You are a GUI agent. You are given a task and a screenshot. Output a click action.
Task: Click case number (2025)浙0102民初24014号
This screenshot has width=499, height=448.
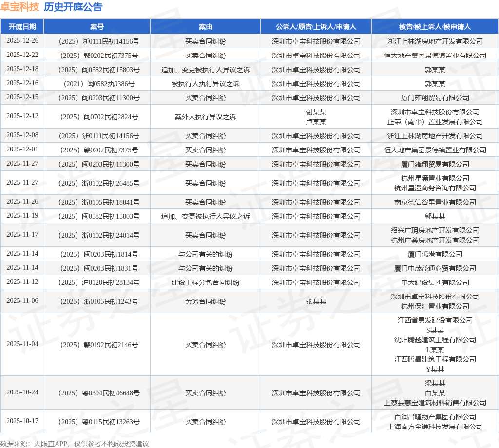pyautogui.click(x=99, y=235)
